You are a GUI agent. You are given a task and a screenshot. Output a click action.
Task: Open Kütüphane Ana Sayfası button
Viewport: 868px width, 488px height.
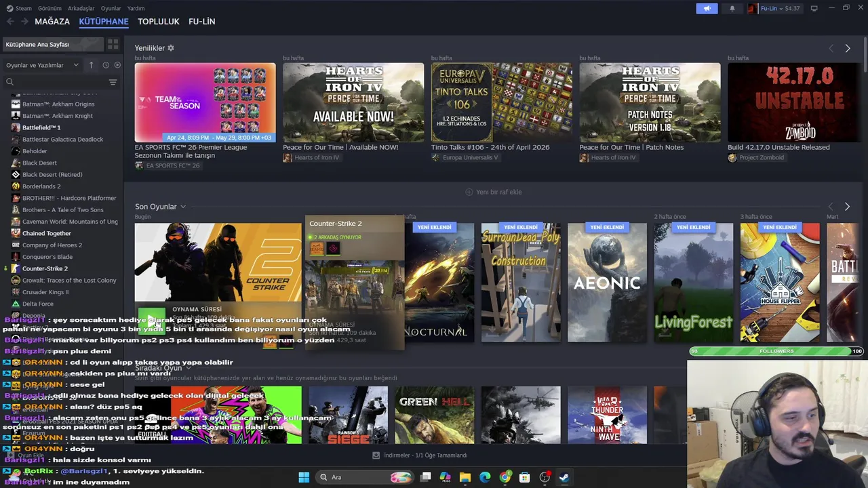click(53, 44)
